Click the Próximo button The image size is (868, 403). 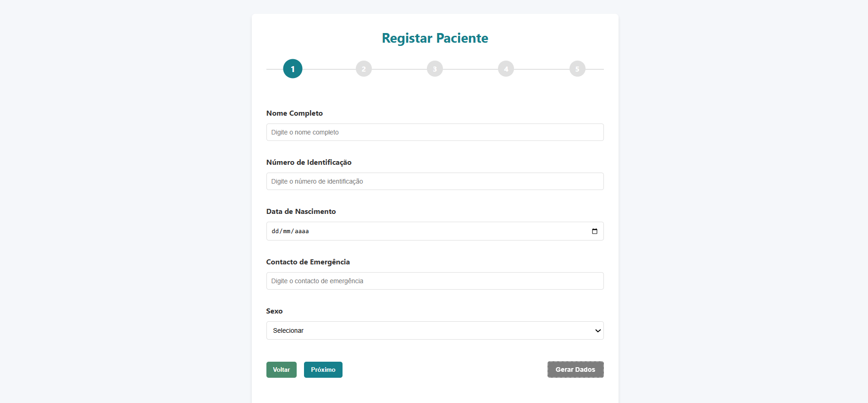323,369
